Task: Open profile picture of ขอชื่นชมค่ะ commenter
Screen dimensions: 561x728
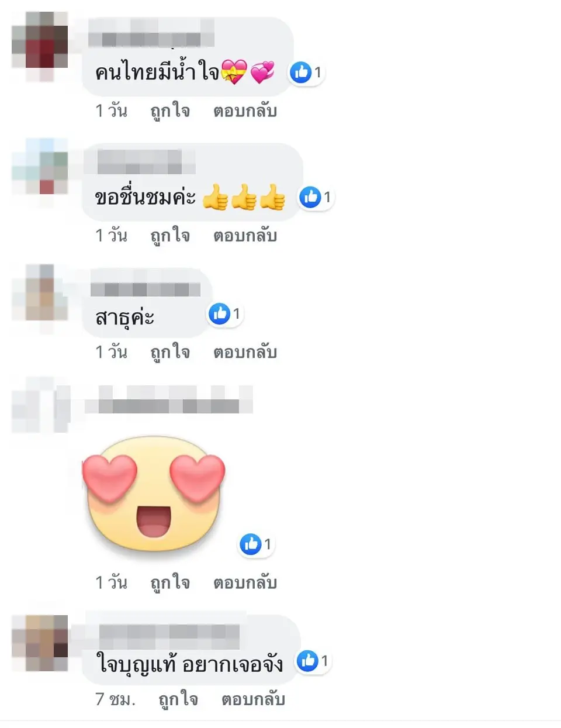Action: coord(40,167)
